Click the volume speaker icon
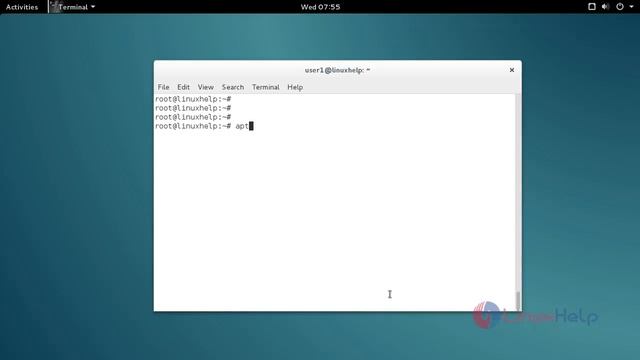This screenshot has height=360, width=640. pyautogui.click(x=605, y=7)
